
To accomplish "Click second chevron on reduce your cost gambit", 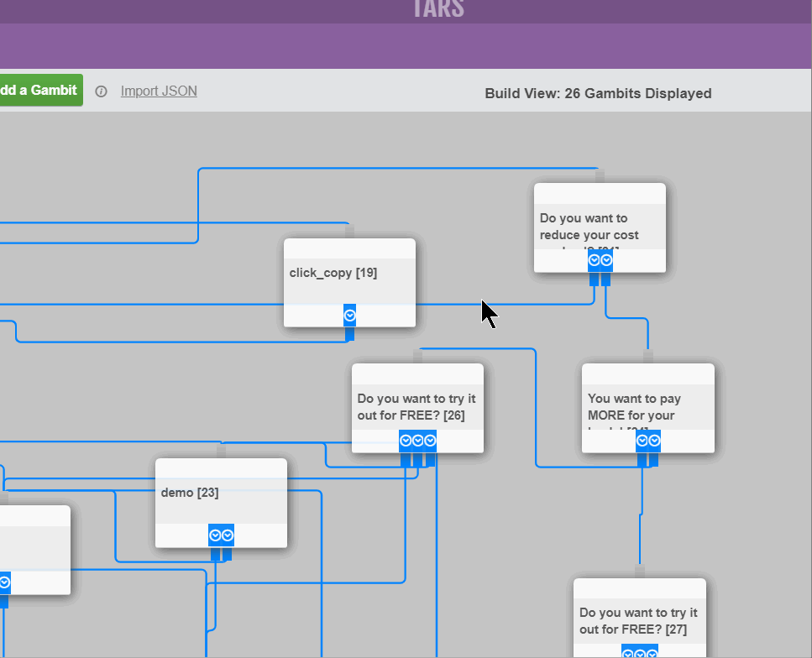I will [606, 260].
